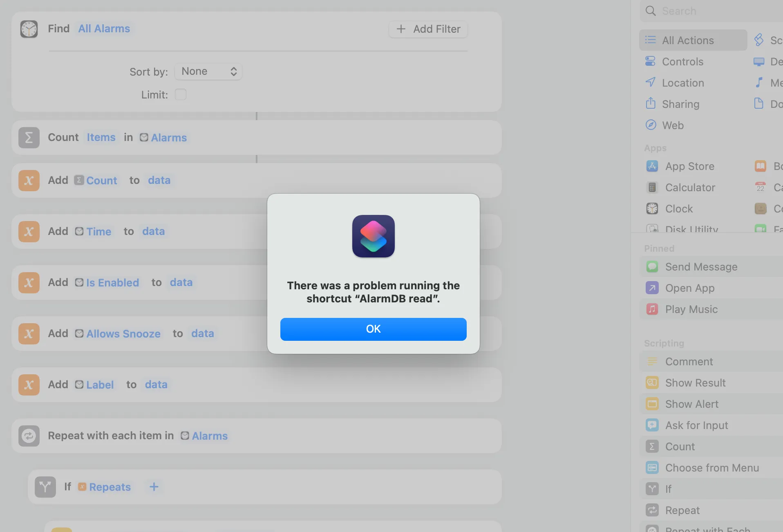783x532 pixels.
Task: Click the Show Alert scripting action
Action: 711,404
